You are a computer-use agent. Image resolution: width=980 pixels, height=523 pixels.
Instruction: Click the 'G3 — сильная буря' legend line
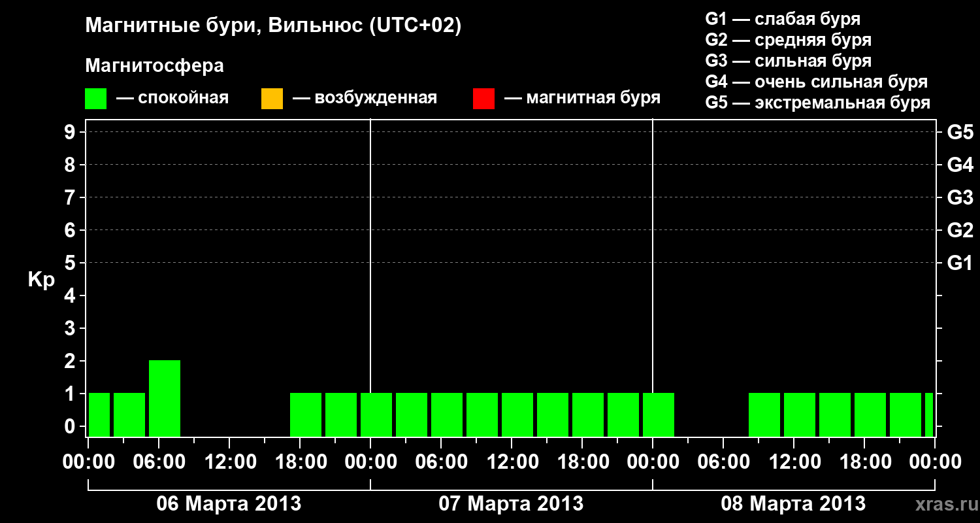tap(788, 61)
